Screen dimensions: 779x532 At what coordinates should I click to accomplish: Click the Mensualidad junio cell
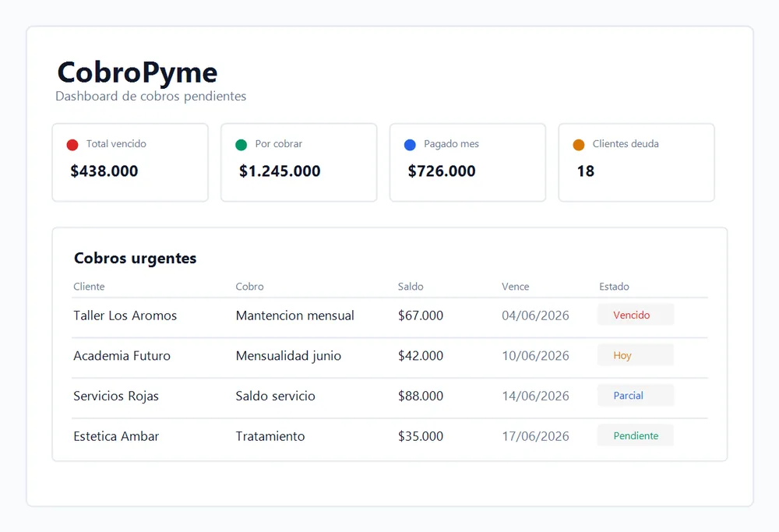point(289,356)
